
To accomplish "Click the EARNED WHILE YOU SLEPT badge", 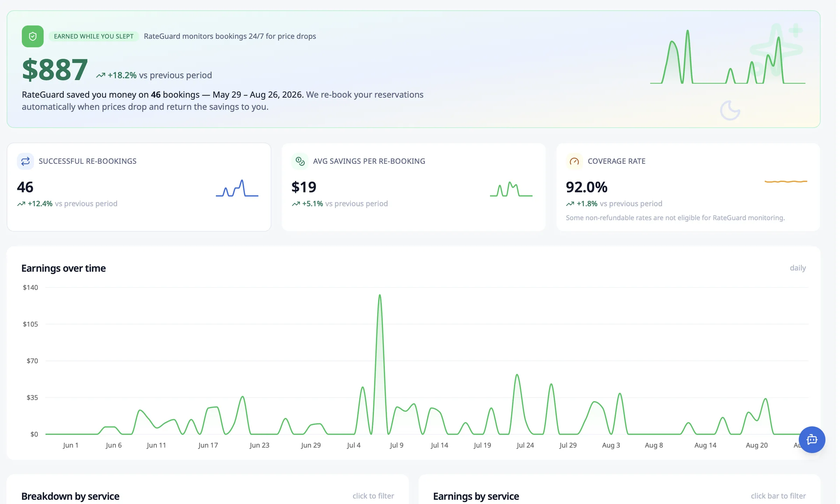I will 93,36.
